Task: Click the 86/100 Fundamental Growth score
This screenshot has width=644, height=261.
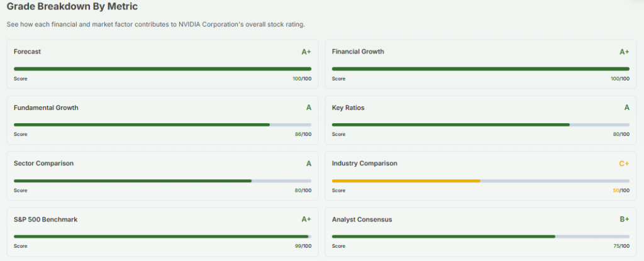Action: point(303,135)
